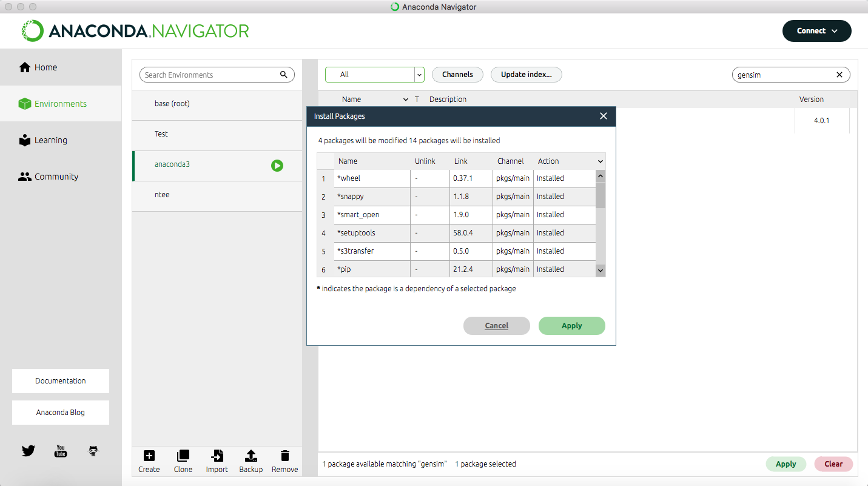Viewport: 868px width, 486px height.
Task: Select the Learning menu item
Action: coord(61,140)
